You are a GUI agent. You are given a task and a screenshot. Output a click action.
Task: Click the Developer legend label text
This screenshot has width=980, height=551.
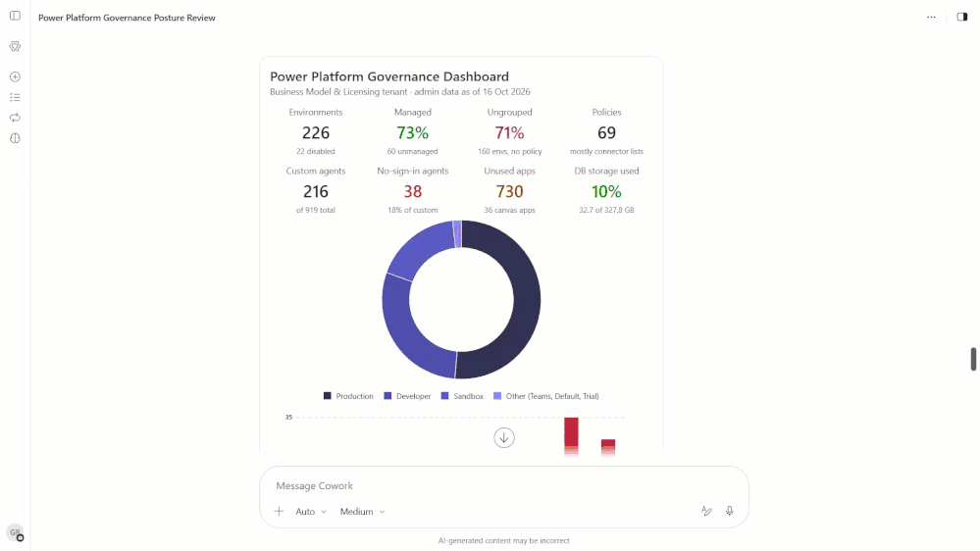click(x=413, y=396)
